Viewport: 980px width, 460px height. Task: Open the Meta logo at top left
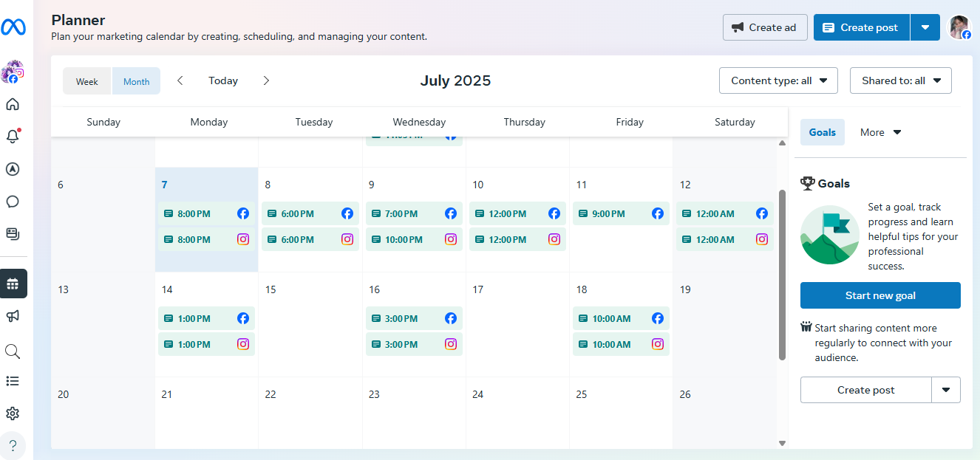[13, 27]
